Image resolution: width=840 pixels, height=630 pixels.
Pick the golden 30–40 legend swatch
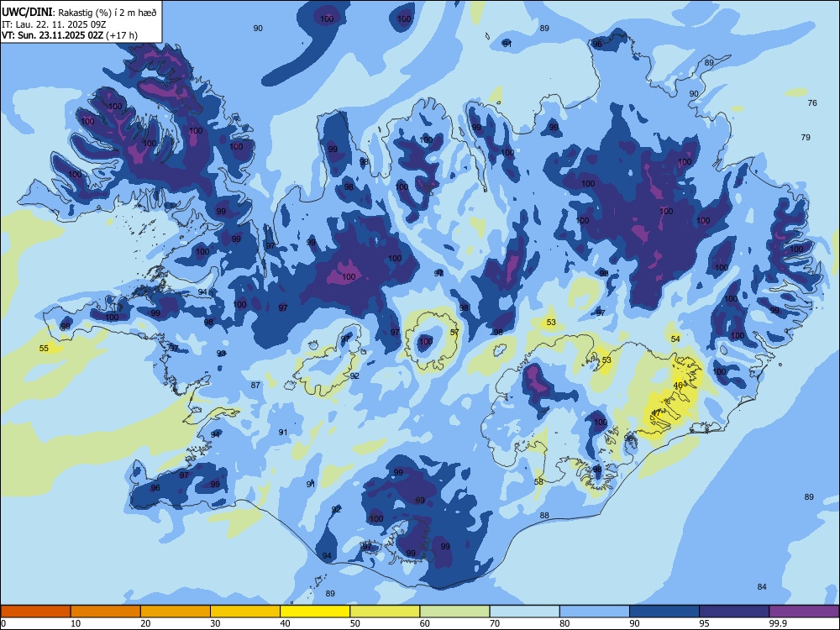pos(245,612)
